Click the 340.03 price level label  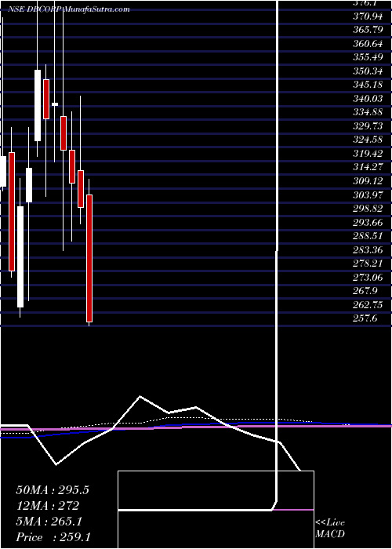pyautogui.click(x=368, y=98)
